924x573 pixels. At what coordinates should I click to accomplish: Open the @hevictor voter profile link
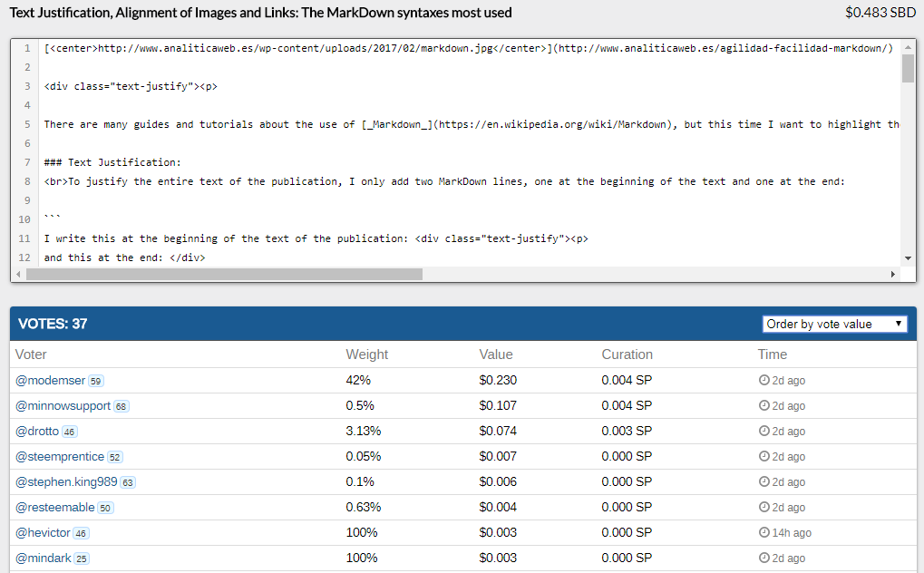pyautogui.click(x=43, y=532)
